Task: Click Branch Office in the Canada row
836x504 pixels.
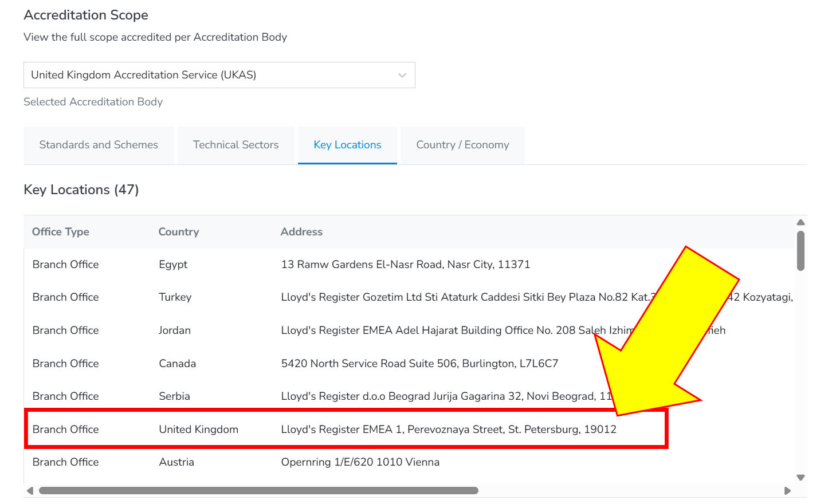Action: click(65, 364)
